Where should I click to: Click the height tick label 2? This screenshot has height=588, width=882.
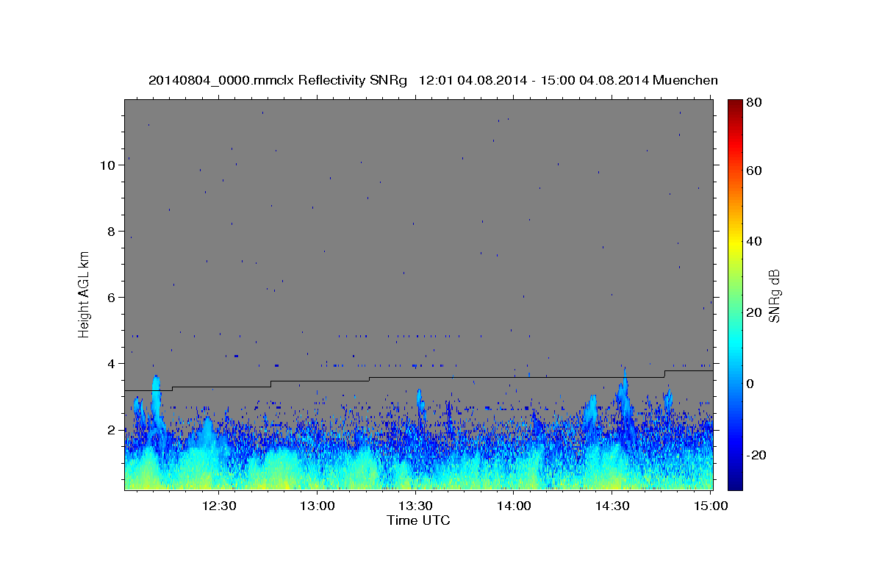click(112, 430)
